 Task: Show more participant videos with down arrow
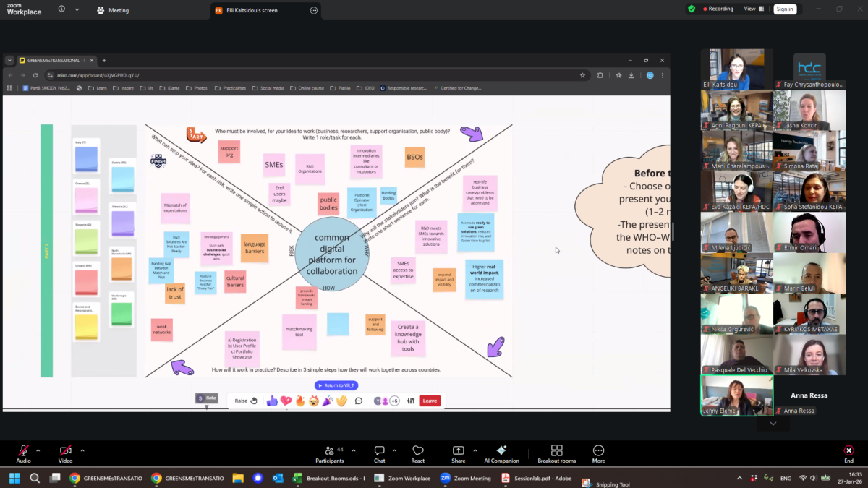coord(773,424)
